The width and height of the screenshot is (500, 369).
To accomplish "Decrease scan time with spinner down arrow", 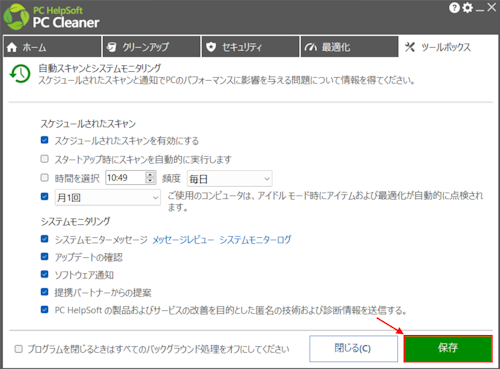I will coord(151,181).
